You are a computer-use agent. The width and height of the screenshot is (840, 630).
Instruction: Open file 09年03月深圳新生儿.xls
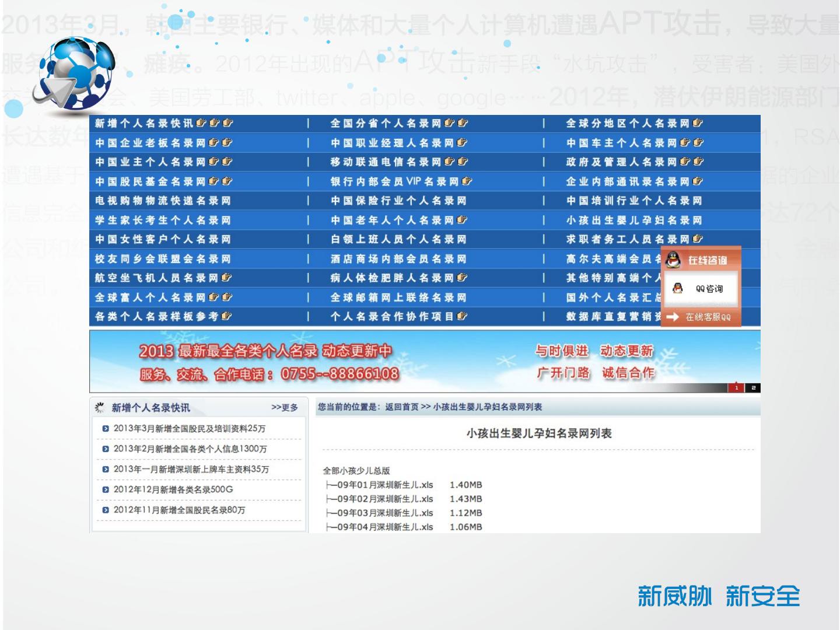coord(385,513)
